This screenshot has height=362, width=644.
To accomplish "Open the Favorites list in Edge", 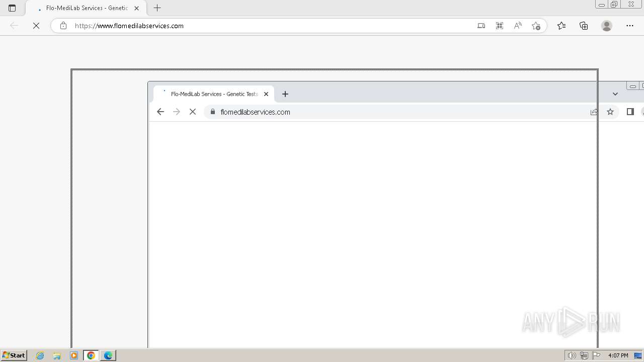I will [561, 26].
